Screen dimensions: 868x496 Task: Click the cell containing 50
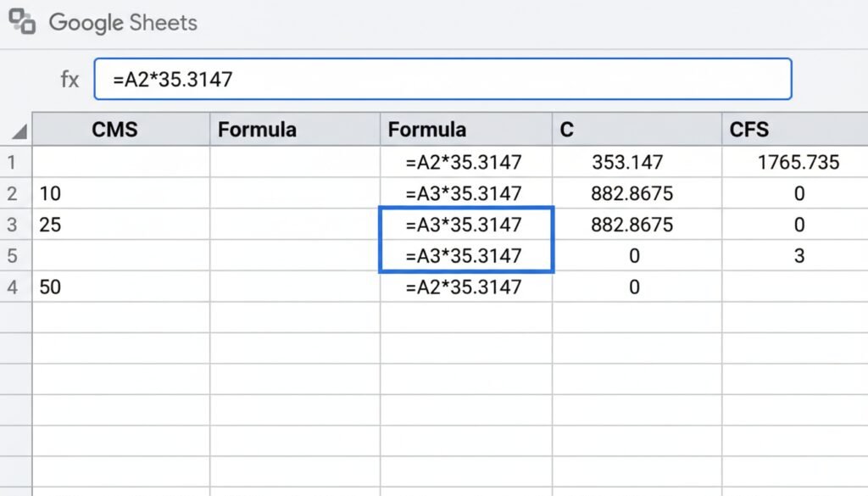(121, 287)
